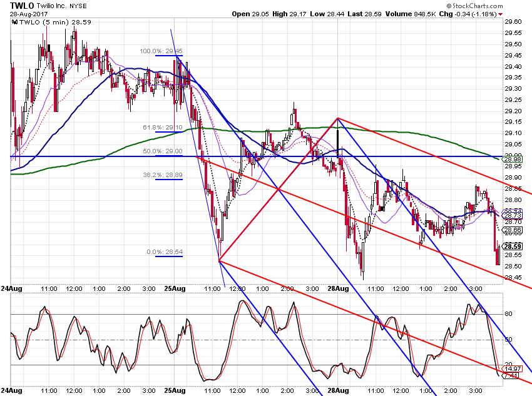Image resolution: width=532 pixels, height=396 pixels.
Task: Click the 61.8%: 29.10 Fibonacci label
Action: tap(163, 128)
